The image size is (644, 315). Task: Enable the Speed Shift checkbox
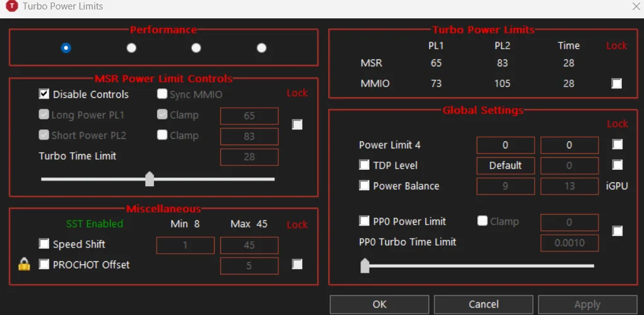(x=44, y=244)
